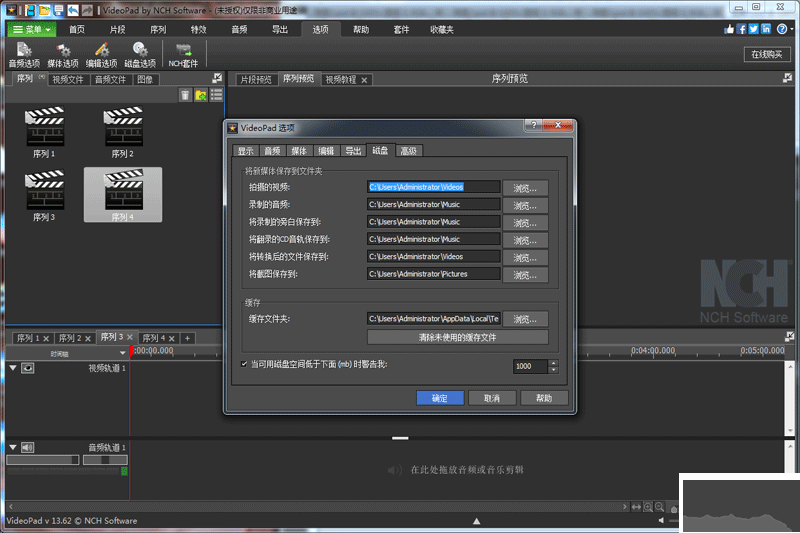Screen dimensions: 800x533
Task: Open the green 菜单 dropdown menu
Action: click(x=31, y=29)
